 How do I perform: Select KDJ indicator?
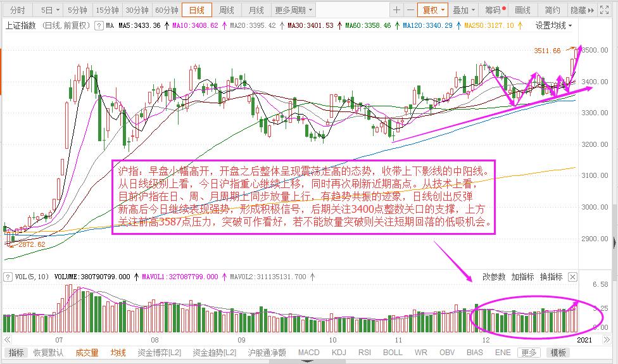tap(339, 353)
